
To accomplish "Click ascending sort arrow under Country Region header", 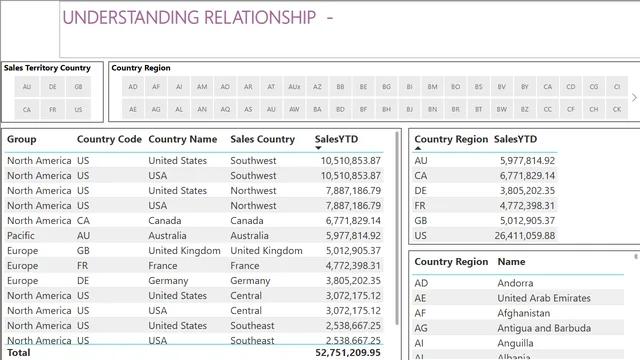I will (418, 148).
